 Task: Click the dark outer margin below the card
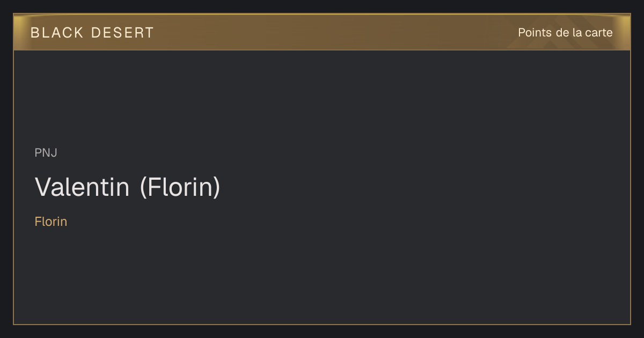[322, 332]
